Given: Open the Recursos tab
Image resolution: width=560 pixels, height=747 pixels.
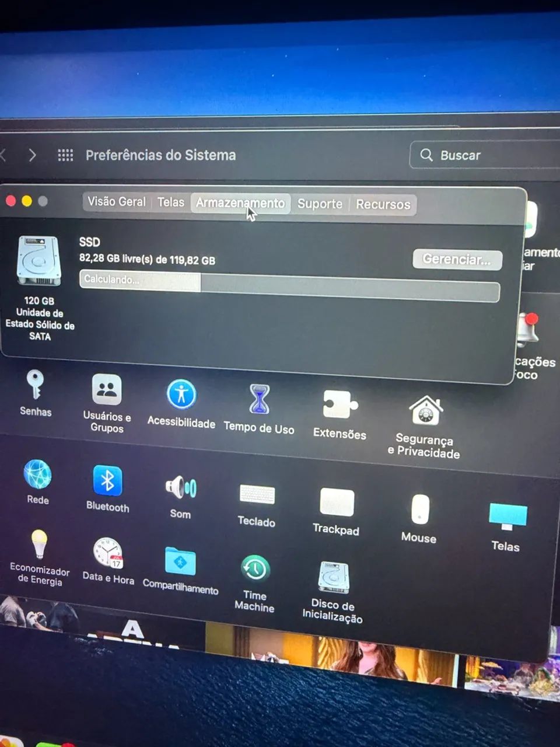Looking at the screenshot, I should (x=383, y=204).
